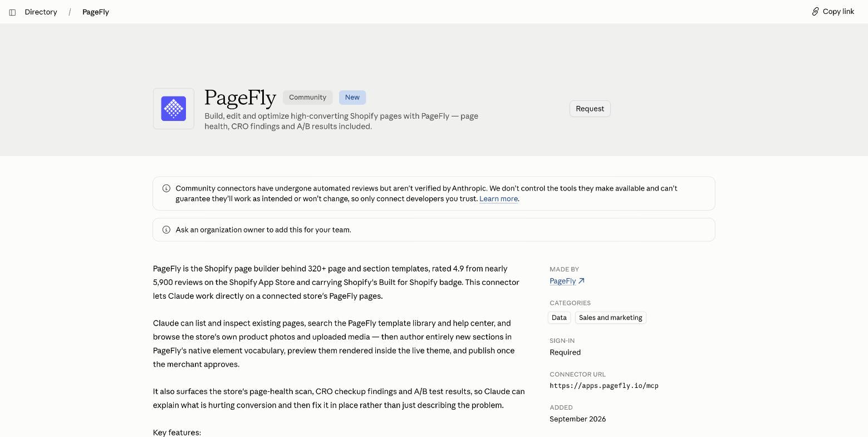Image resolution: width=868 pixels, height=437 pixels.
Task: Click the PageFly app logo
Action: tap(174, 109)
